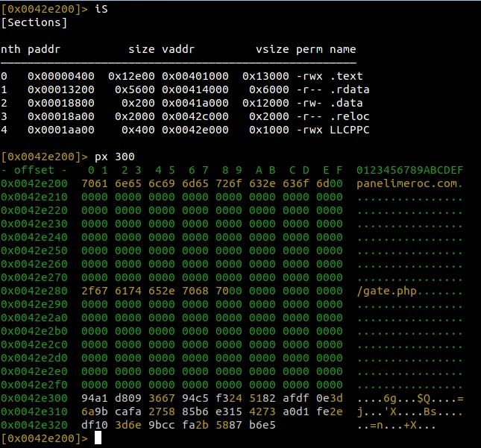Click hex bytes cafa

[x=128, y=411]
